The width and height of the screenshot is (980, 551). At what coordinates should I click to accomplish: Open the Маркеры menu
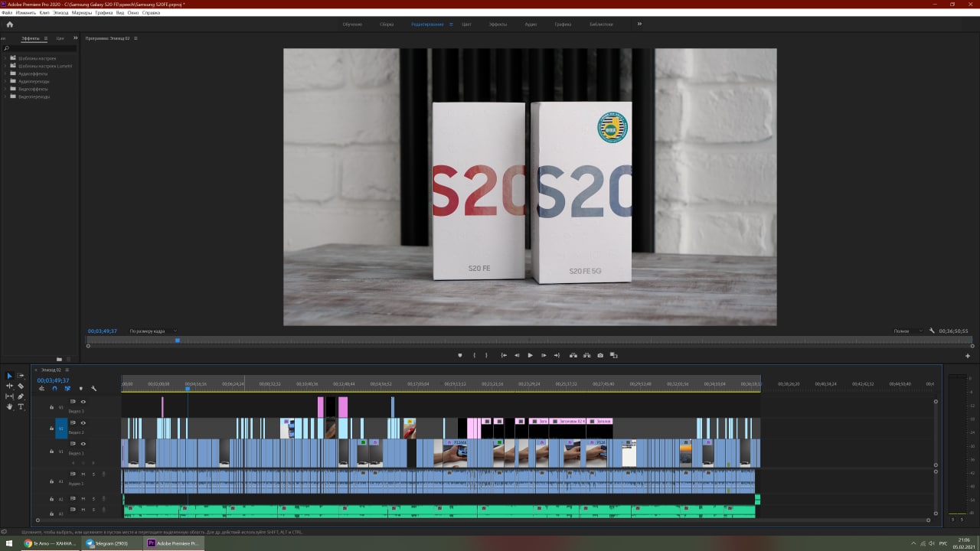click(82, 13)
